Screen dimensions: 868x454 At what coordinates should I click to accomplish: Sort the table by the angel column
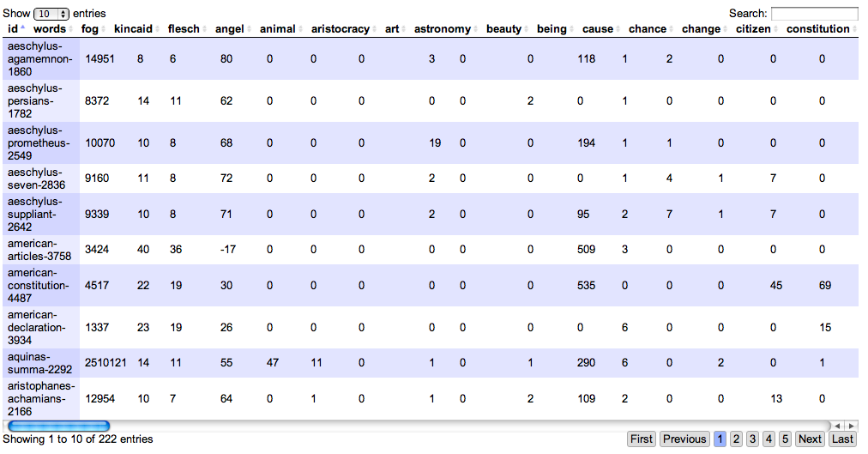pos(230,29)
